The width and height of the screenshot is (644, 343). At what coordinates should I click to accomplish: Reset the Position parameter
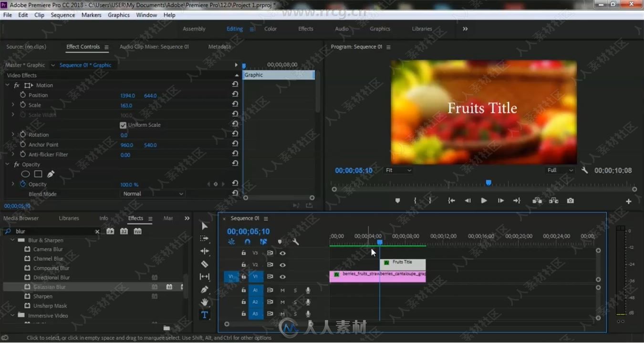pyautogui.click(x=235, y=95)
